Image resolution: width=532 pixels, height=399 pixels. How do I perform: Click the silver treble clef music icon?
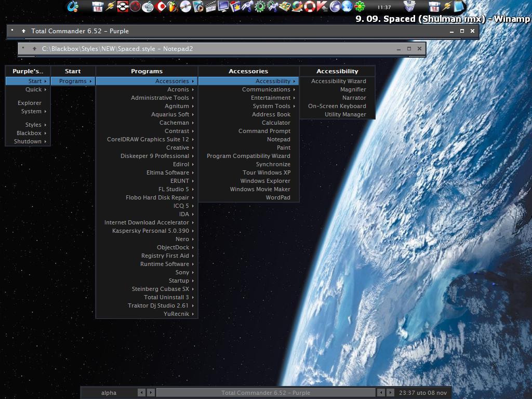coord(148,6)
